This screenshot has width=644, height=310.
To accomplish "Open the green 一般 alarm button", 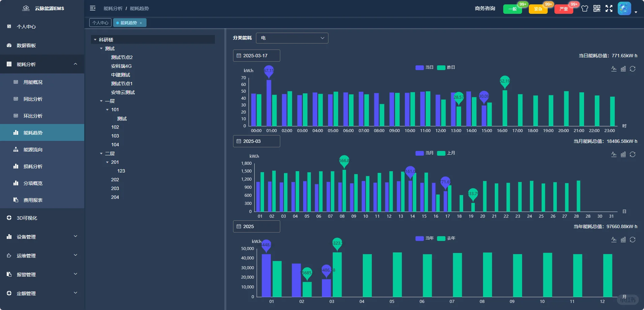I will point(513,9).
